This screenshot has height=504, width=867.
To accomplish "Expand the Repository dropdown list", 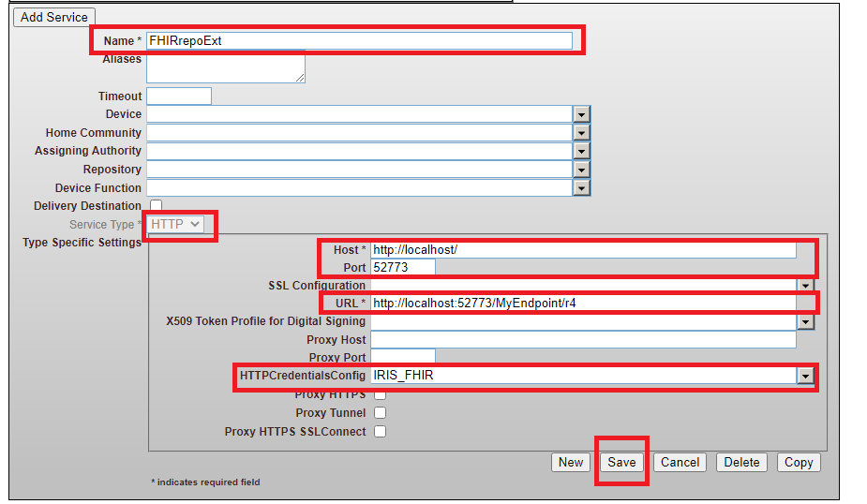I will coord(581,170).
